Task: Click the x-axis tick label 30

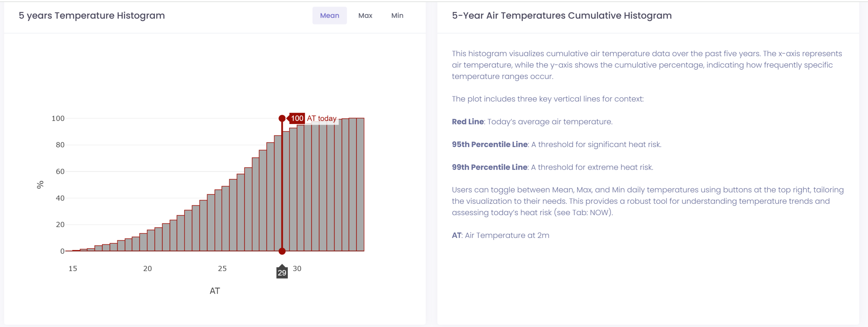Action: (297, 269)
